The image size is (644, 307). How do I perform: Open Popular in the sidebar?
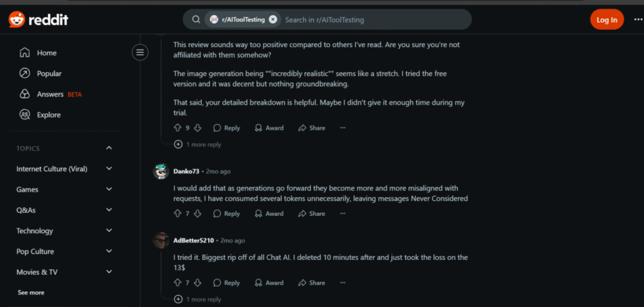49,74
